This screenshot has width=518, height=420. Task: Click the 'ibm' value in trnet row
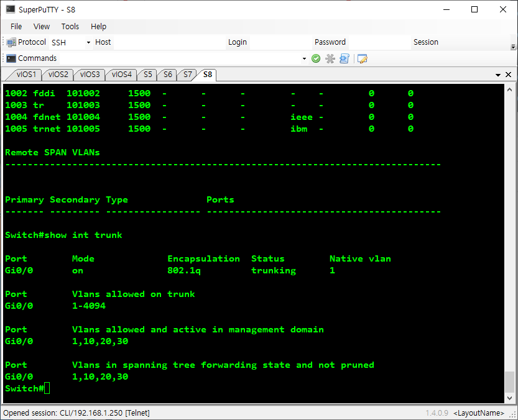click(x=298, y=129)
